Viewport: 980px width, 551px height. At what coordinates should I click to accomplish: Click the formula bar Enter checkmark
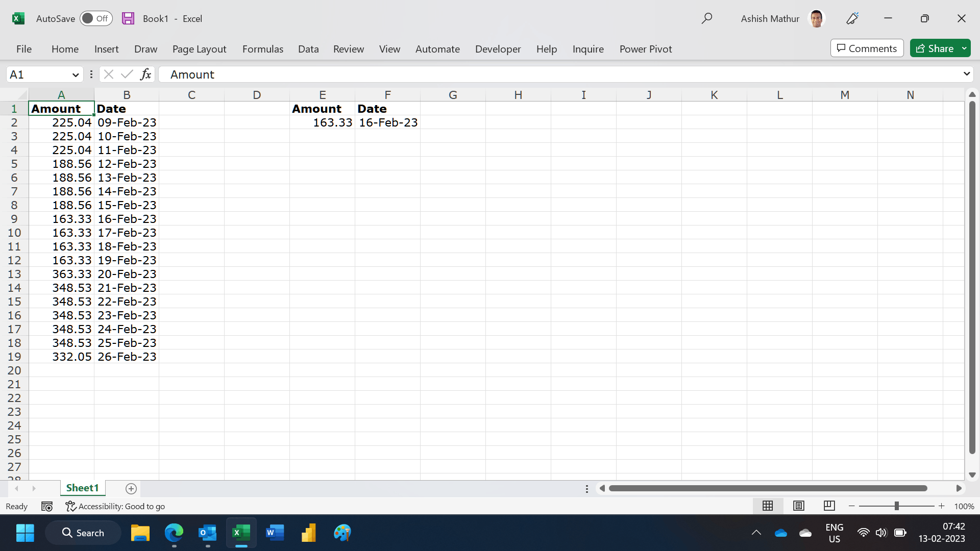coord(127,74)
